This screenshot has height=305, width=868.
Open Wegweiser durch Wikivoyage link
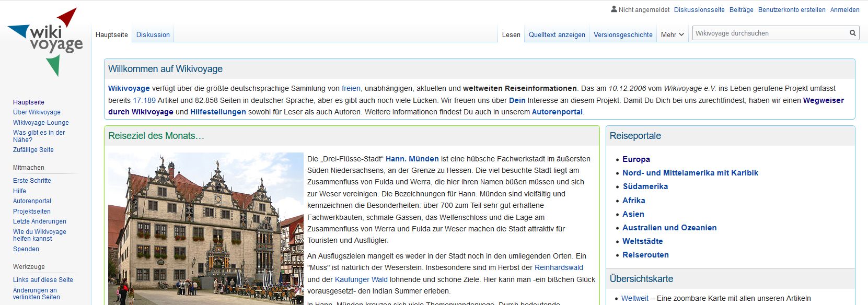[x=824, y=100]
